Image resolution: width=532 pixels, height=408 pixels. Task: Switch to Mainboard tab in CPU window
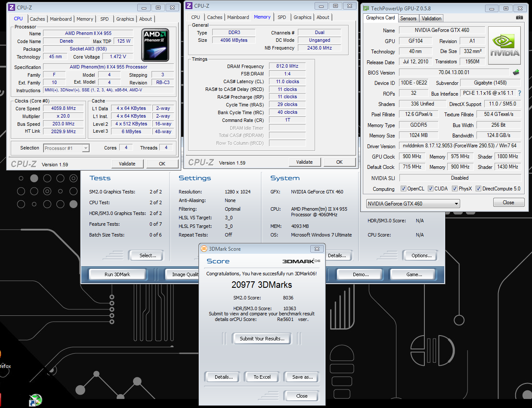coord(61,19)
